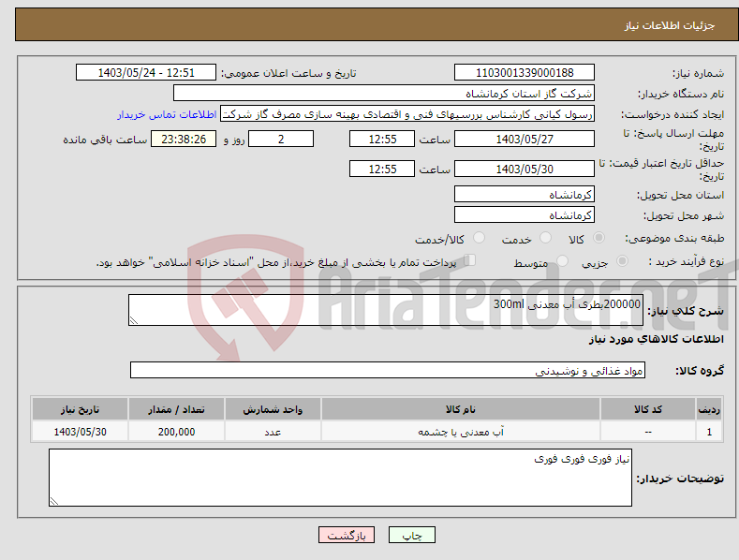Click the remaining days field showing 2
739x560 pixels.
click(x=281, y=139)
